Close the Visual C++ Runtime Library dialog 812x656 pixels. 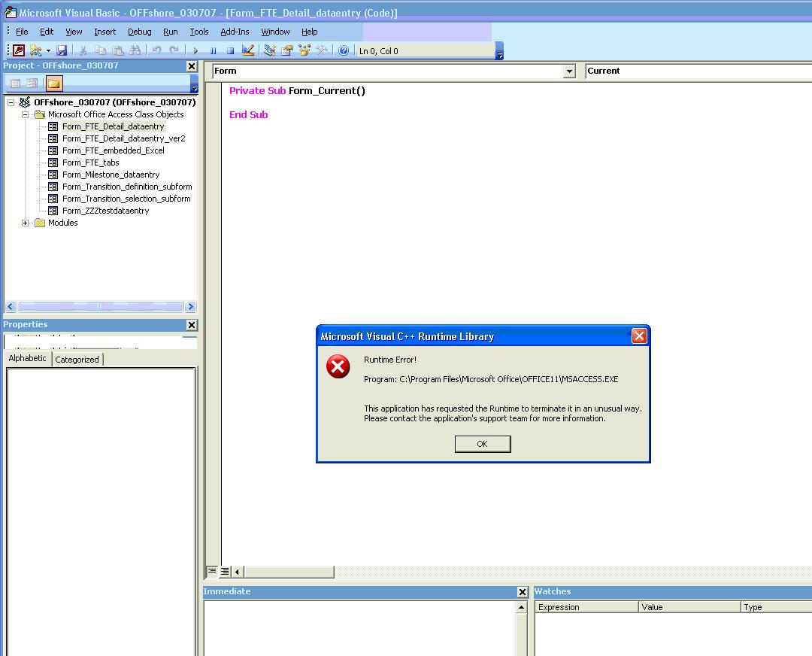[639, 336]
